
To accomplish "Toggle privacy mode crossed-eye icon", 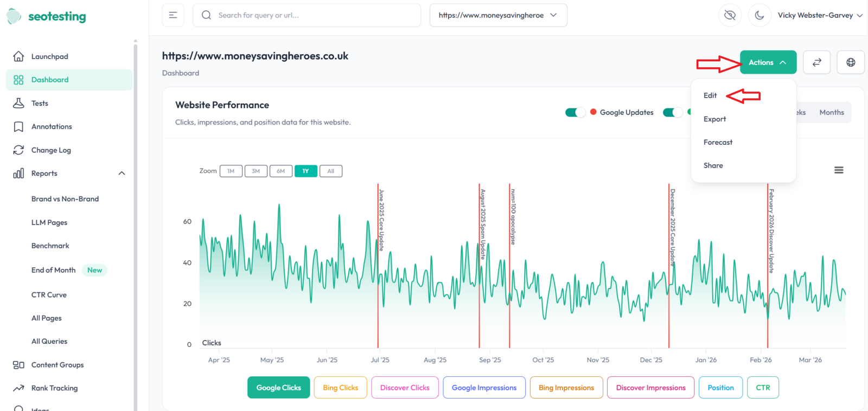I will point(730,15).
